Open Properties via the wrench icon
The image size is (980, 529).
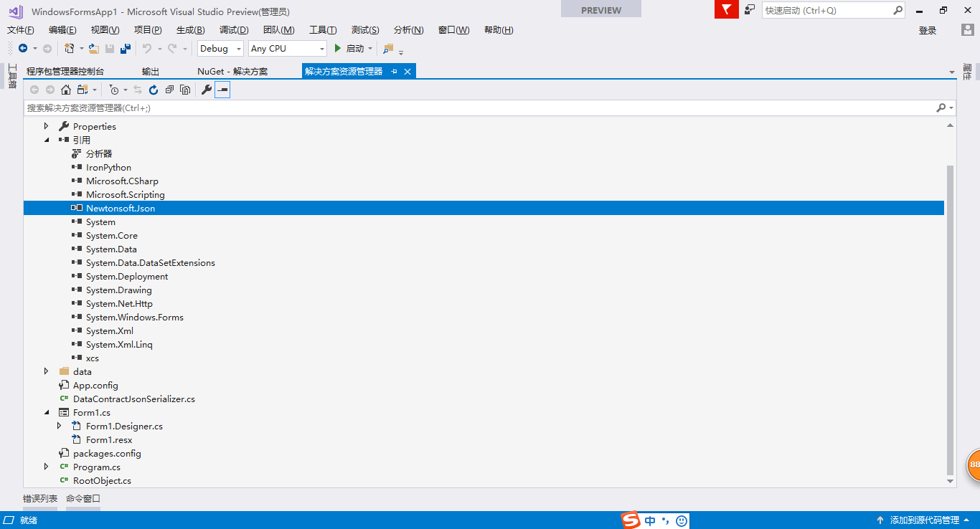click(207, 89)
